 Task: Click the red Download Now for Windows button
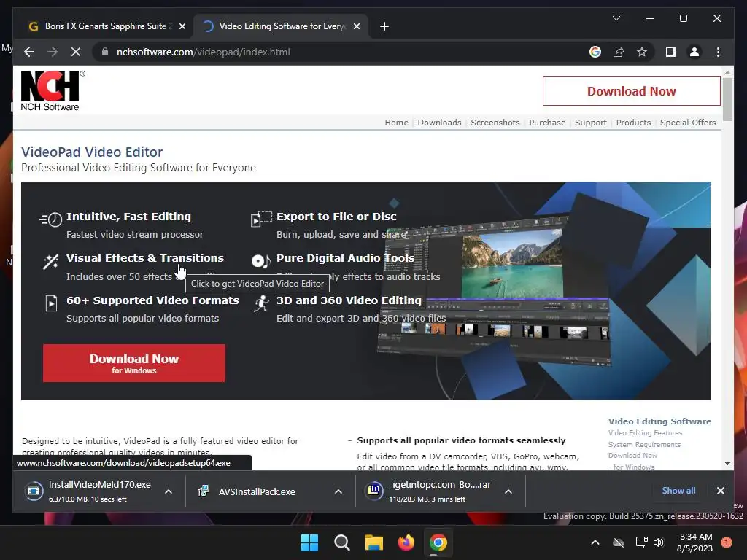[134, 363]
